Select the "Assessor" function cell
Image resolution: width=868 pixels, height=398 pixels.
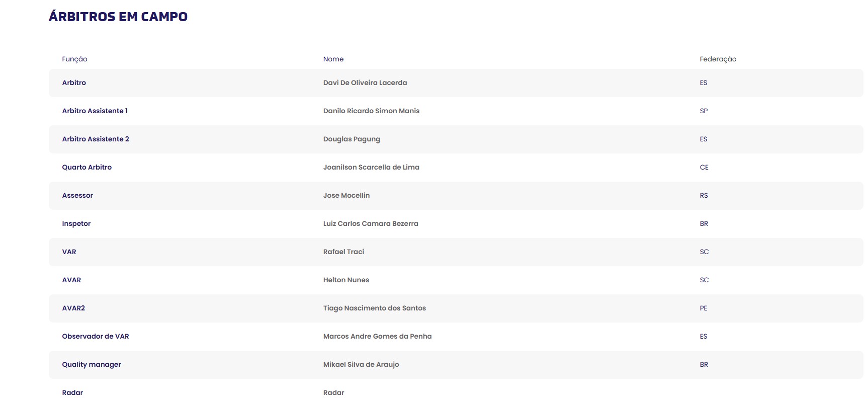77,195
